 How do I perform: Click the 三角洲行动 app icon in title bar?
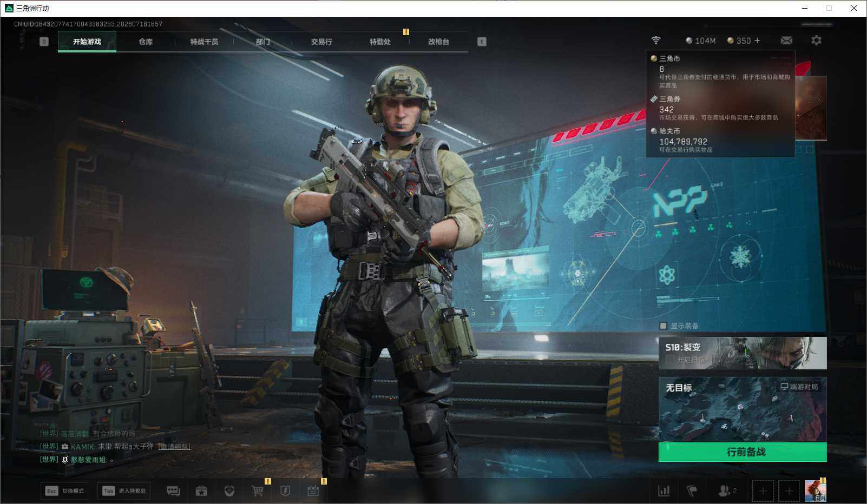pos(9,8)
